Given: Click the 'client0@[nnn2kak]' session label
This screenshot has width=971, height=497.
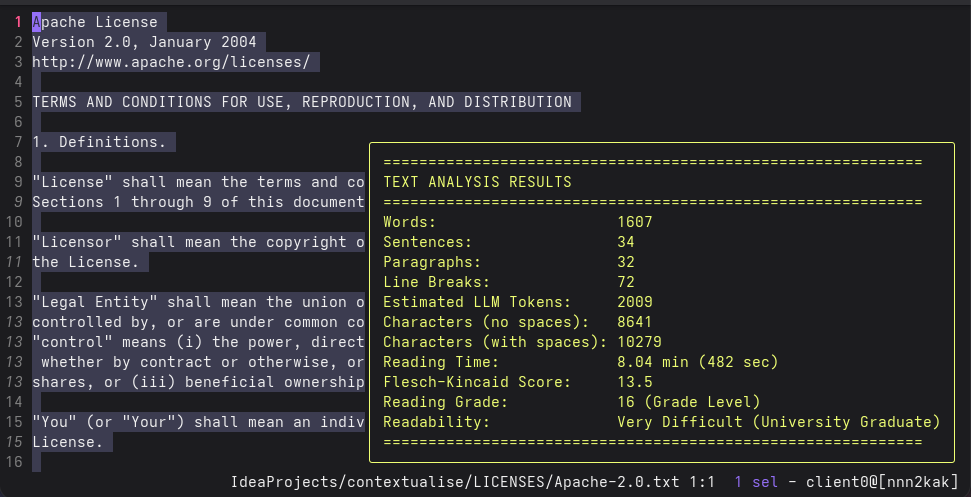Looking at the screenshot, I should click(x=882, y=482).
